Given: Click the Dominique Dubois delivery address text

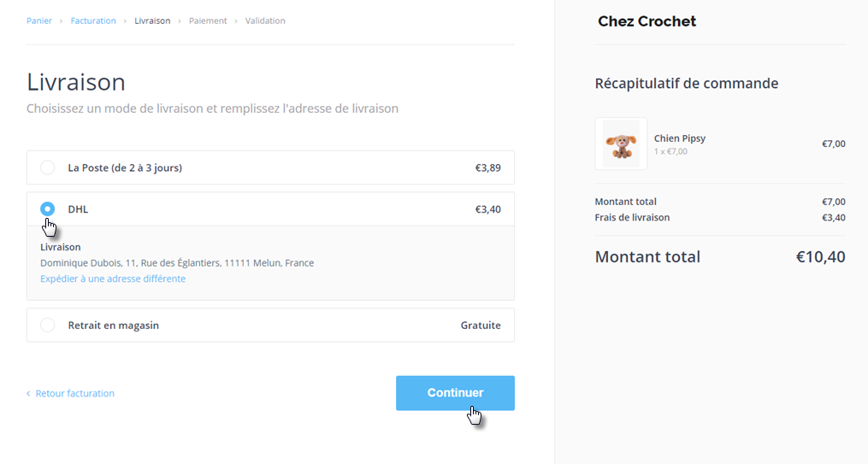Looking at the screenshot, I should [x=177, y=263].
